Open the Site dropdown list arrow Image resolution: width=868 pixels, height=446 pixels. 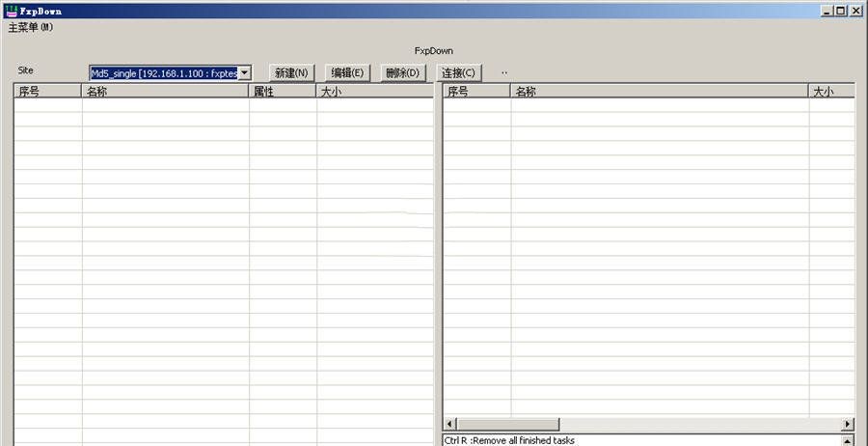point(245,73)
